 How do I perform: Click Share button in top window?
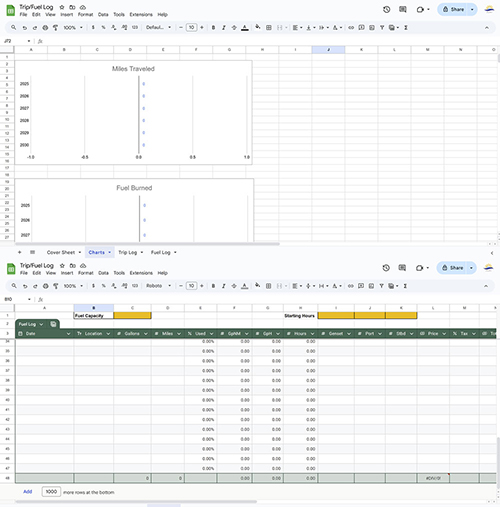[x=453, y=10]
